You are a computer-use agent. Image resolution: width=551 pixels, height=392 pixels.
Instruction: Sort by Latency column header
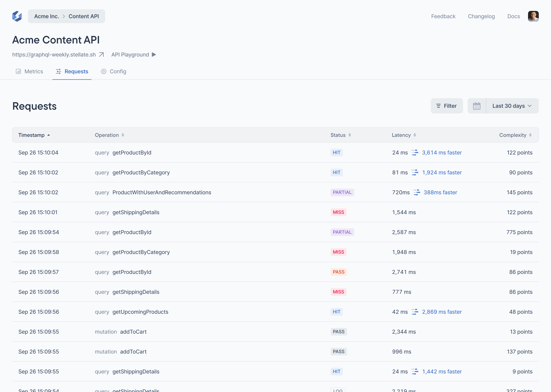[404, 135]
